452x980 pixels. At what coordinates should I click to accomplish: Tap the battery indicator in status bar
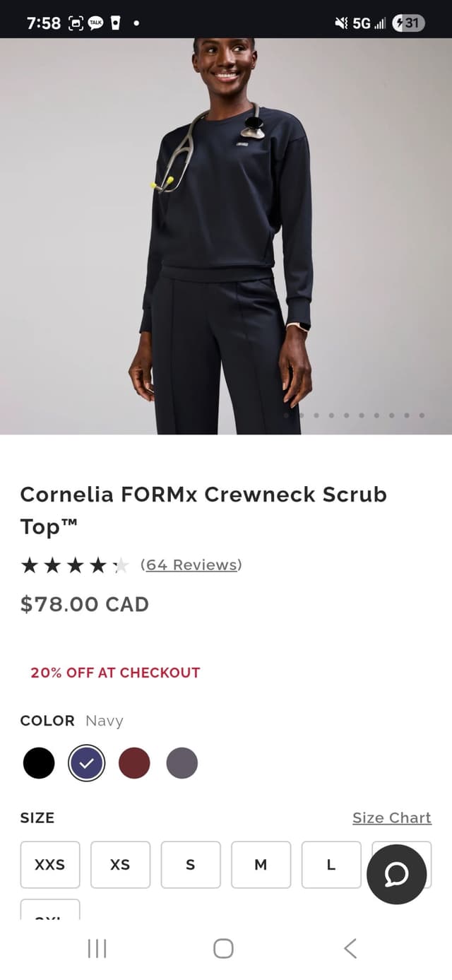(408, 23)
